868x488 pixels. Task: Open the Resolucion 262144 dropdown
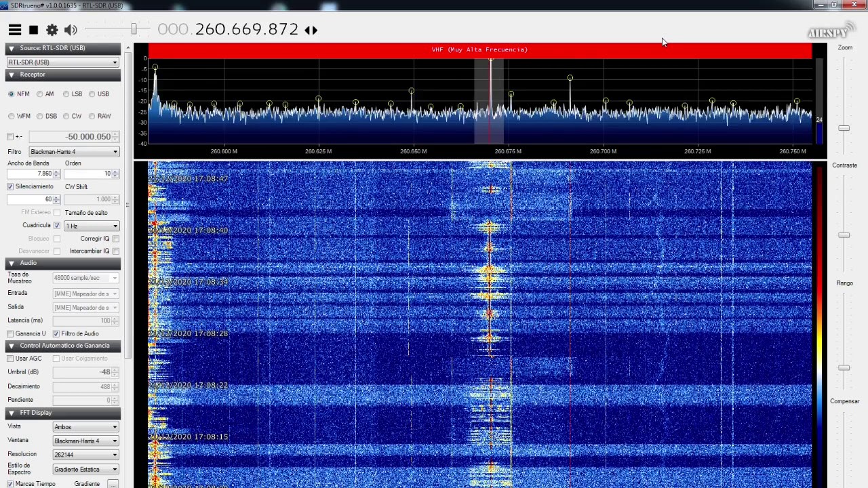point(86,455)
